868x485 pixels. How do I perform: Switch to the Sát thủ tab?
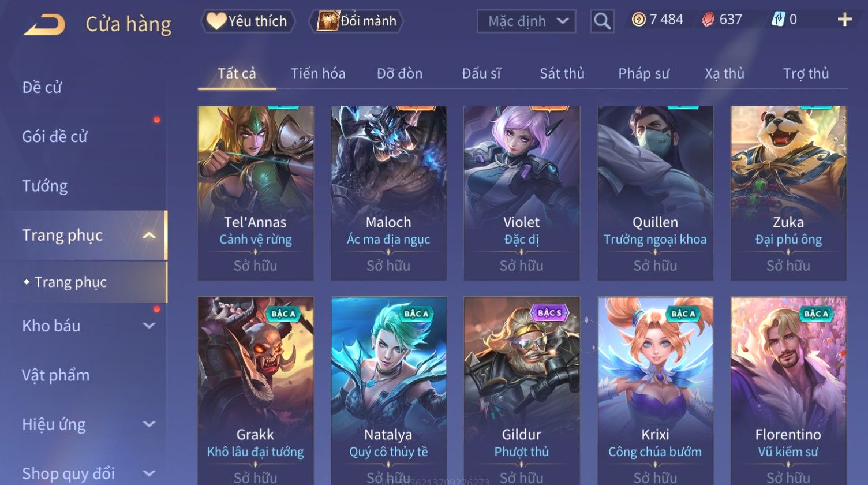tap(562, 74)
